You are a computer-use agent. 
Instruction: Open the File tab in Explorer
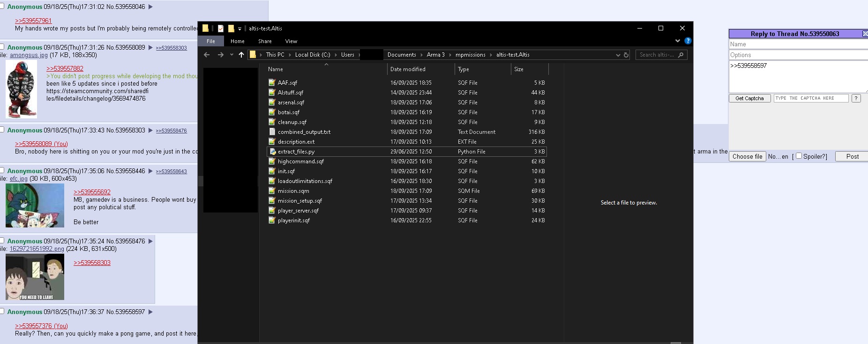(211, 41)
